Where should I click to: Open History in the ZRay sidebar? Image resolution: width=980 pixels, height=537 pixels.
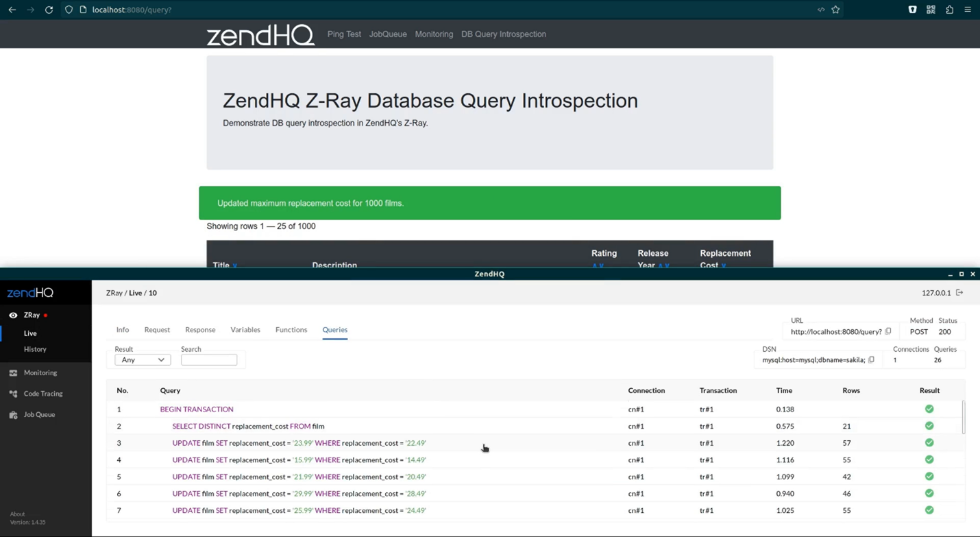(x=35, y=349)
